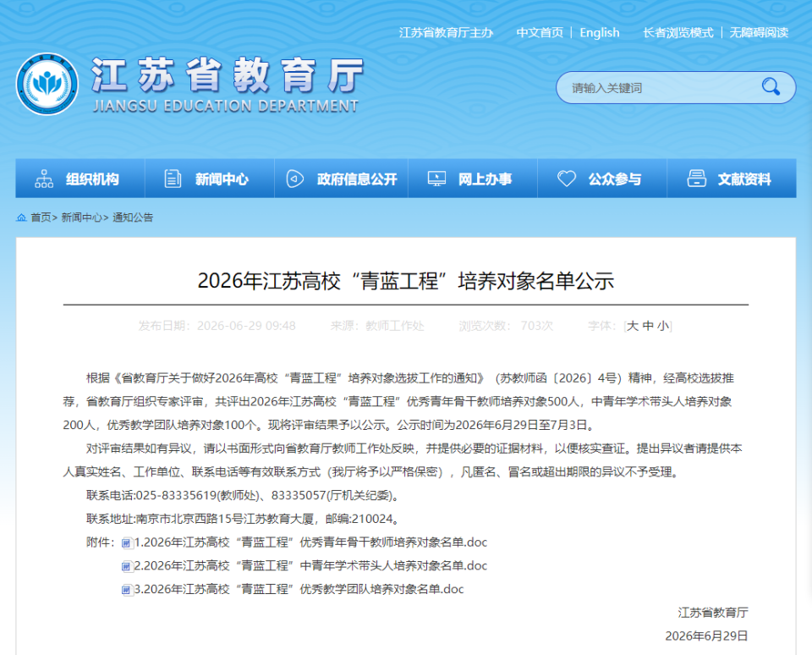Focus the 请输入关键词 search field

point(658,87)
